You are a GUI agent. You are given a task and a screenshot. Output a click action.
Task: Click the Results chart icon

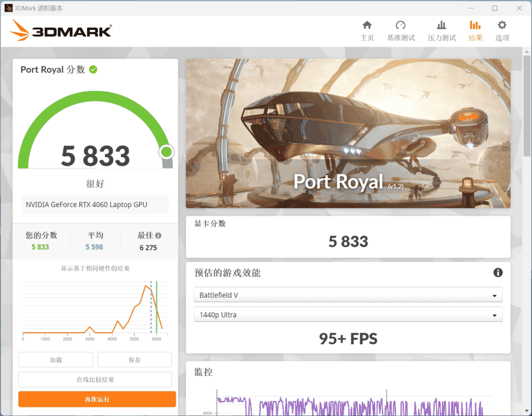475,25
